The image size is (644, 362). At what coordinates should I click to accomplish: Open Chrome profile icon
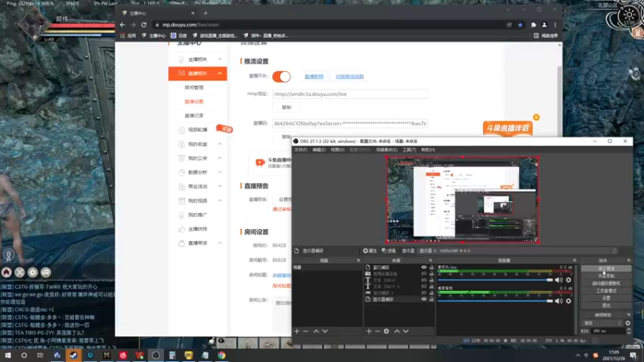click(x=545, y=25)
